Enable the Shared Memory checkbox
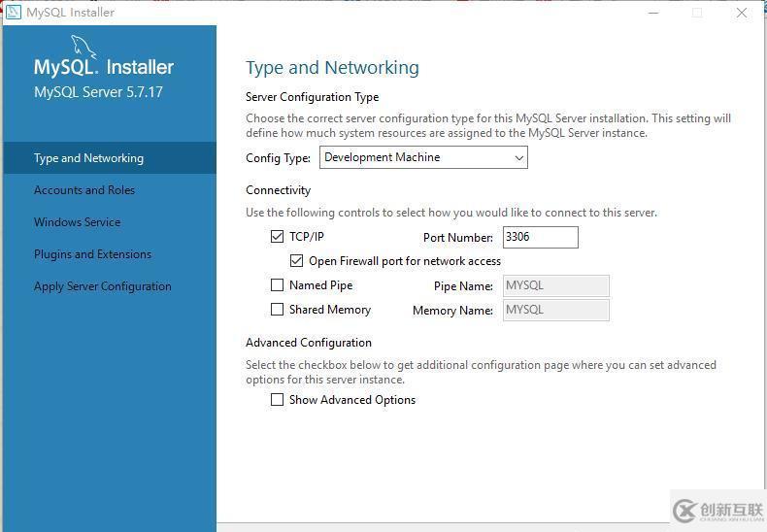The image size is (767, 532). click(277, 310)
